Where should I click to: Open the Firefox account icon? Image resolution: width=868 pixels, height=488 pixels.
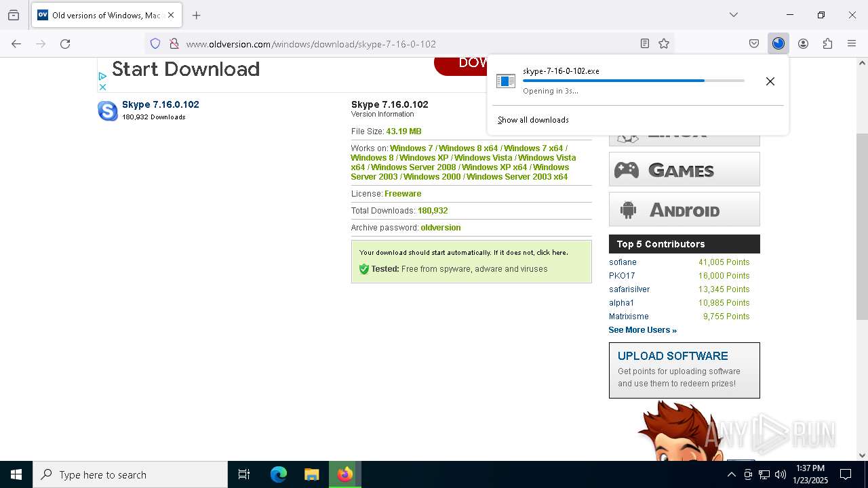point(803,43)
